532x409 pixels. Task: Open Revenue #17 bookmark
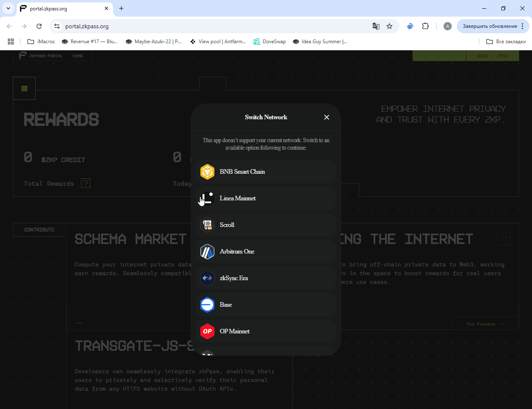click(89, 42)
